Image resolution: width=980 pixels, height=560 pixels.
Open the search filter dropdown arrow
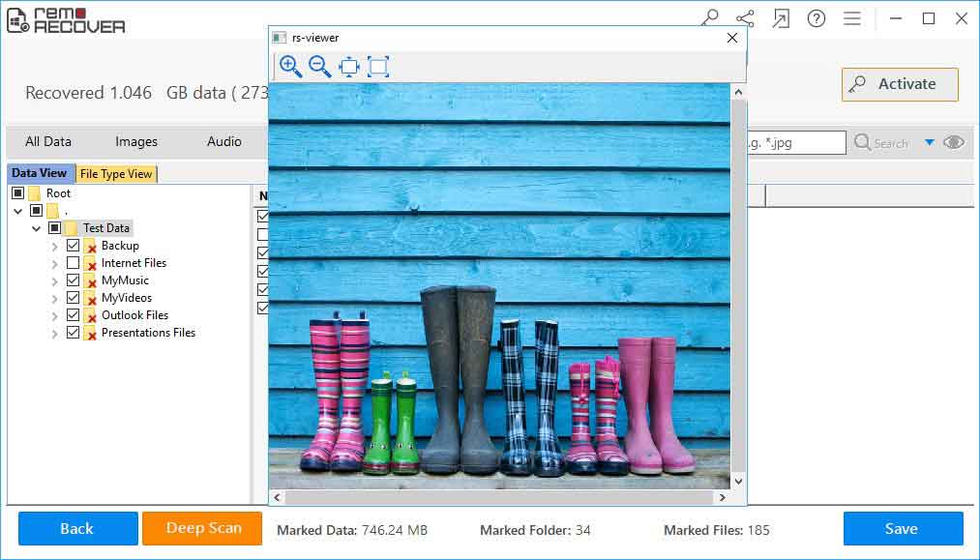tap(931, 142)
